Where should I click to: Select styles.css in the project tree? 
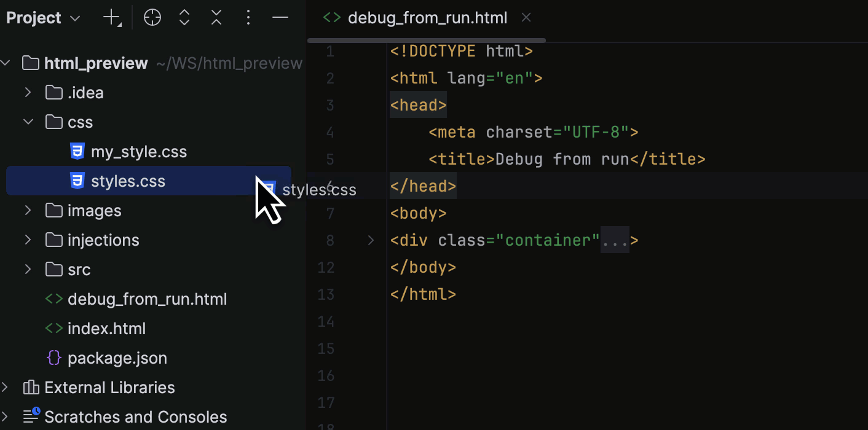[x=128, y=181]
